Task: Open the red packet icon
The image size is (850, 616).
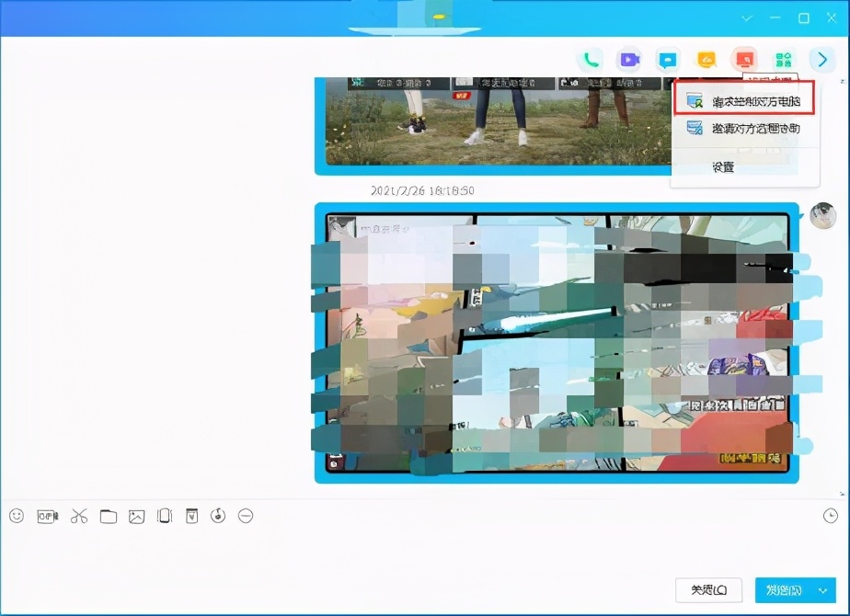Action: (x=192, y=516)
